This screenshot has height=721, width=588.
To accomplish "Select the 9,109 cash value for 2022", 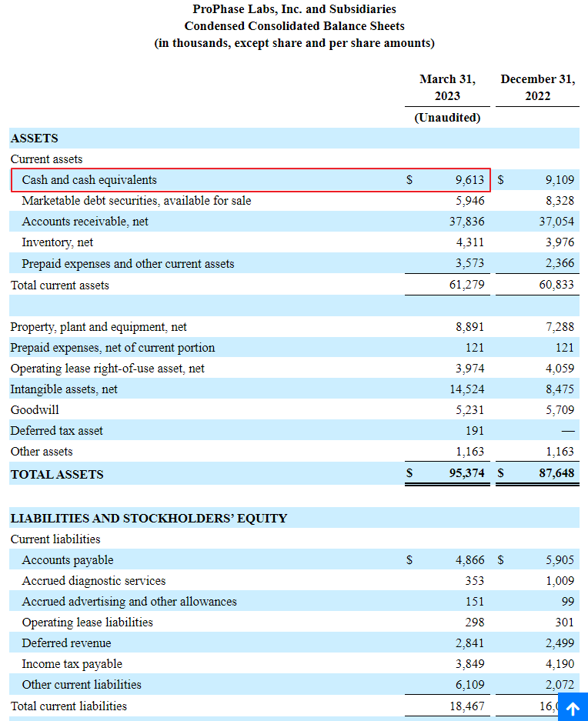I will point(560,180).
